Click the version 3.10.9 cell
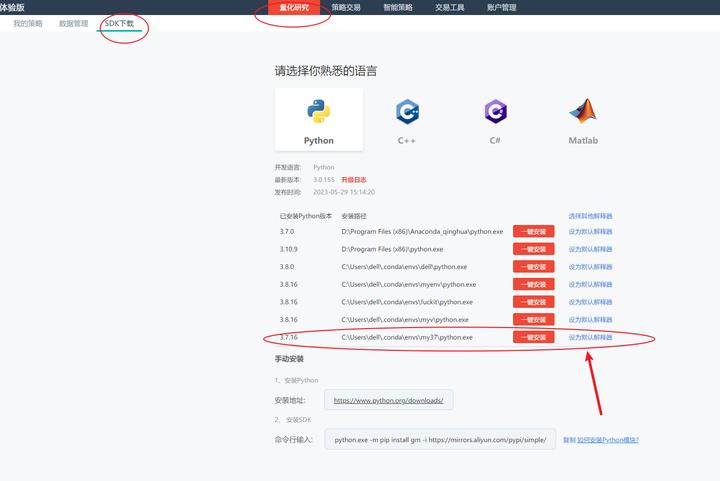Screen dimensions: 720x481 tap(288, 249)
